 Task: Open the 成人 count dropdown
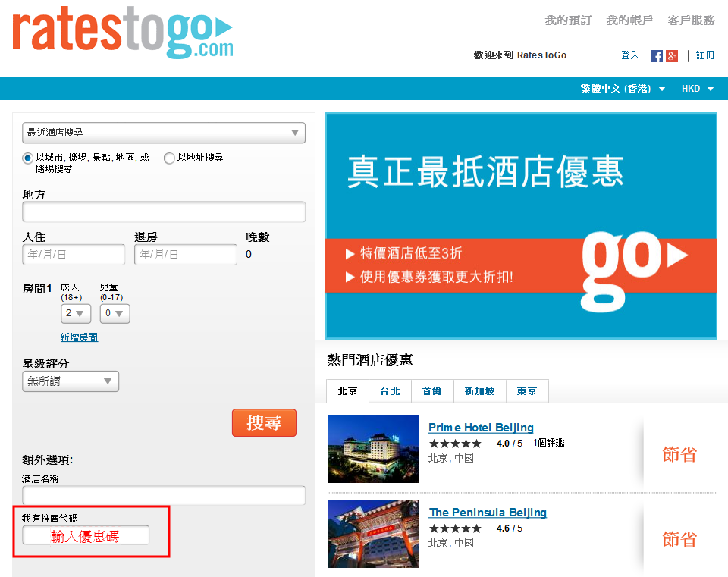pos(76,313)
